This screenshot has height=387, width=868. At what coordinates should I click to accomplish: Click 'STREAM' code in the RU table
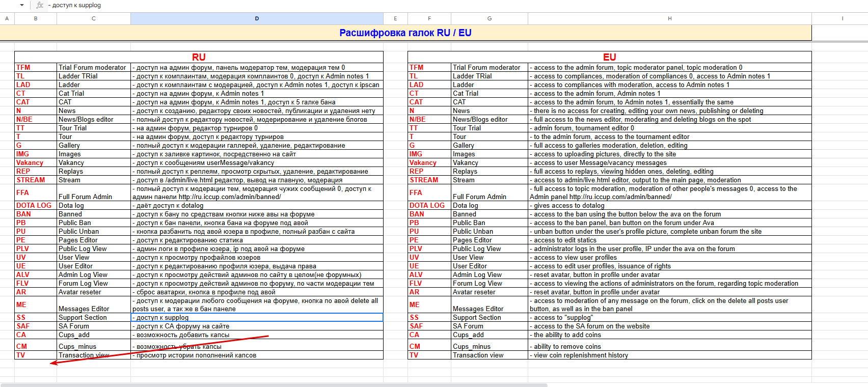[x=31, y=180]
